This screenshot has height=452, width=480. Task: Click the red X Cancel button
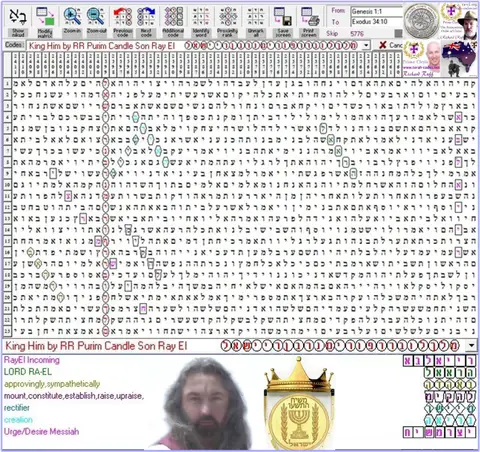(391, 45)
